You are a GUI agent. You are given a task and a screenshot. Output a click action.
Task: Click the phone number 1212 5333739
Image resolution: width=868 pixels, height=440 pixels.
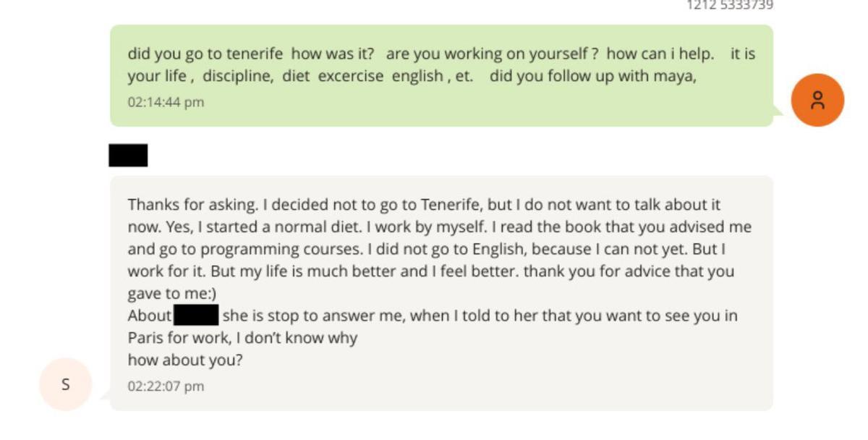[730, 6]
